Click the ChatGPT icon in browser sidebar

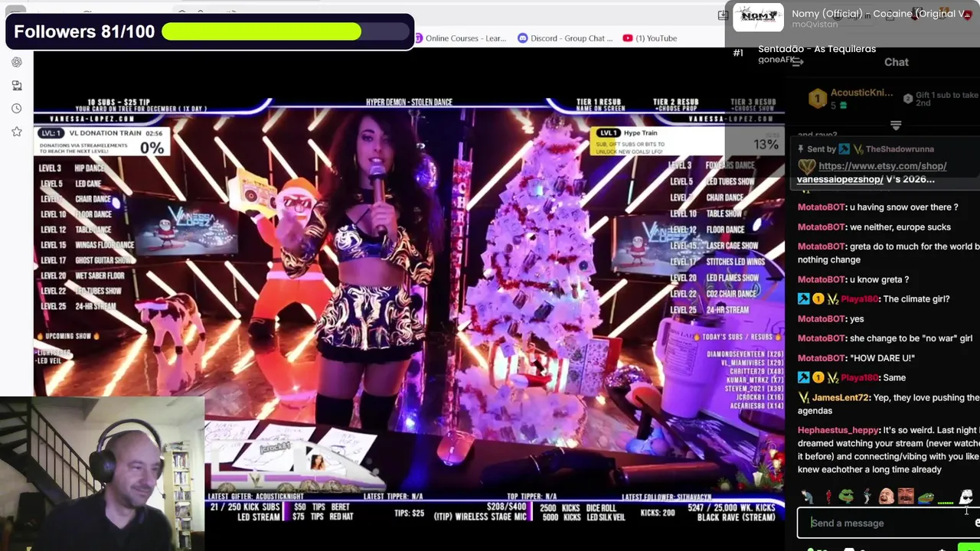coord(17,62)
